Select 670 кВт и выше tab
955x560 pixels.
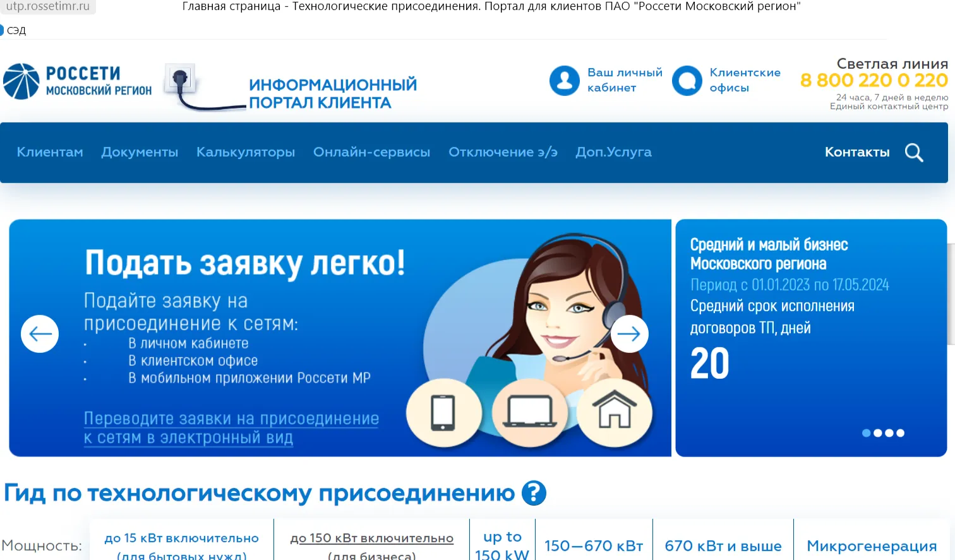723,546
